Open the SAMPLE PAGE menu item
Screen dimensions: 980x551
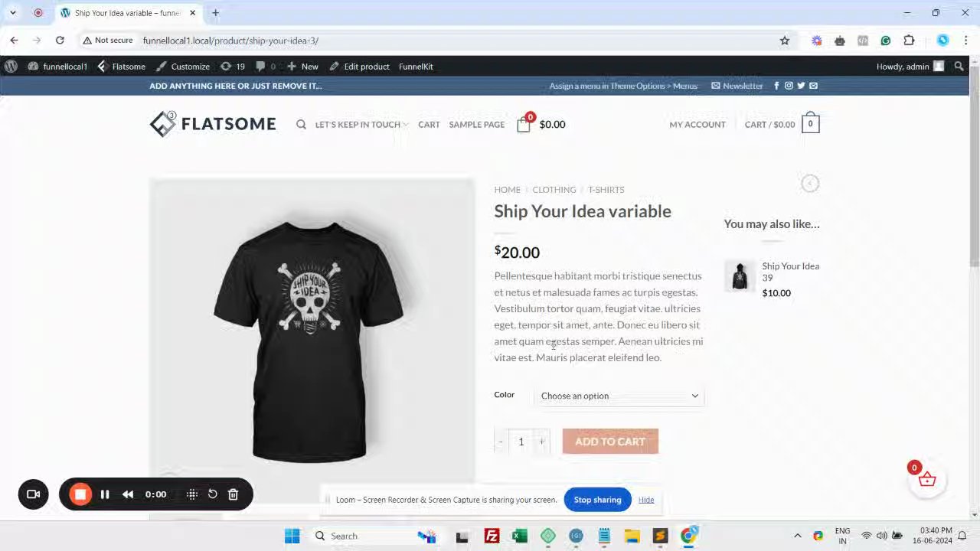coord(476,124)
